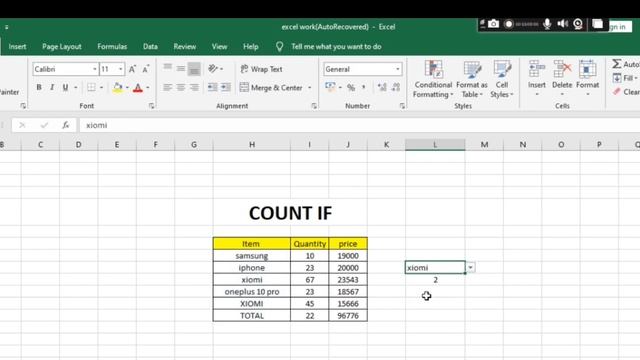640x360 pixels.
Task: Open Merge & Center dropdown arrow
Action: [309, 87]
